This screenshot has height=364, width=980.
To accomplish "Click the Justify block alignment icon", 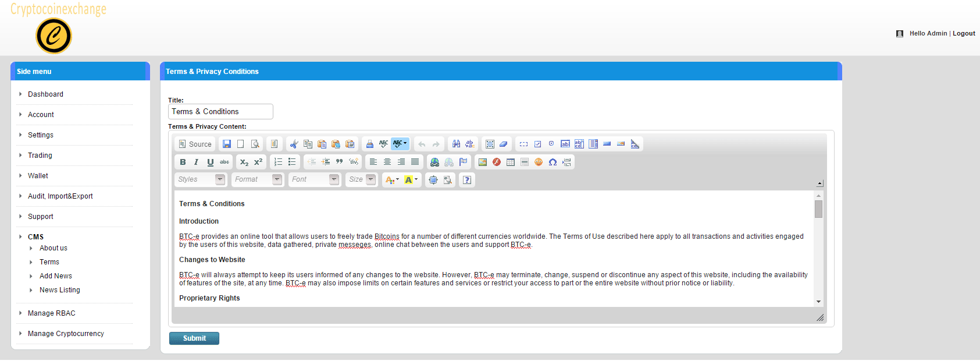I will point(415,162).
